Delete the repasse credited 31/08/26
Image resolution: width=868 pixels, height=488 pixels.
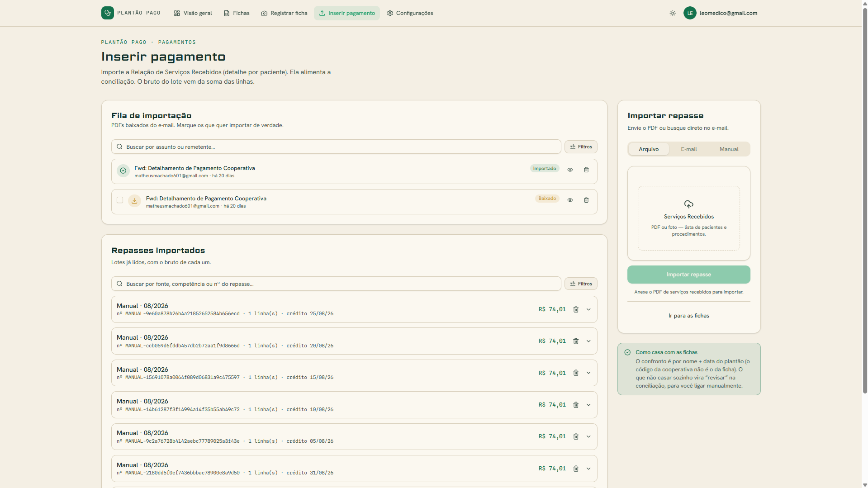click(x=576, y=469)
